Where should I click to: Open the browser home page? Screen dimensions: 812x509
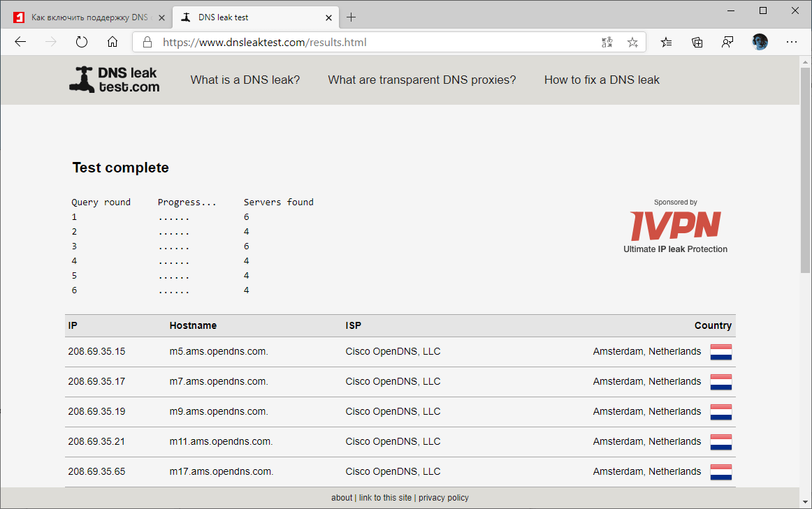point(113,42)
